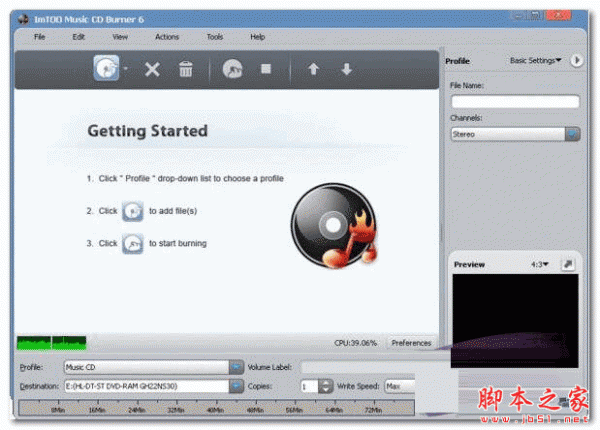Move item down with arrow icon
Screen dimensions: 600x430
point(347,69)
